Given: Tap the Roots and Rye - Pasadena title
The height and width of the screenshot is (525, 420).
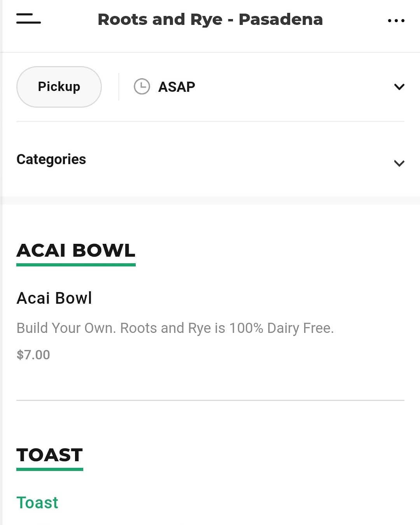Looking at the screenshot, I should click(210, 19).
